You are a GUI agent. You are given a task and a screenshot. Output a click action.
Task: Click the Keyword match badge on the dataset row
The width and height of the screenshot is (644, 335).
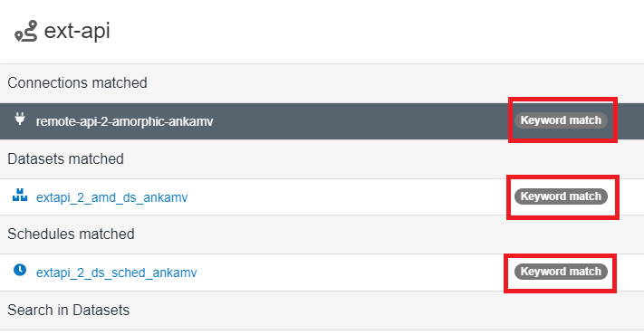click(x=561, y=196)
